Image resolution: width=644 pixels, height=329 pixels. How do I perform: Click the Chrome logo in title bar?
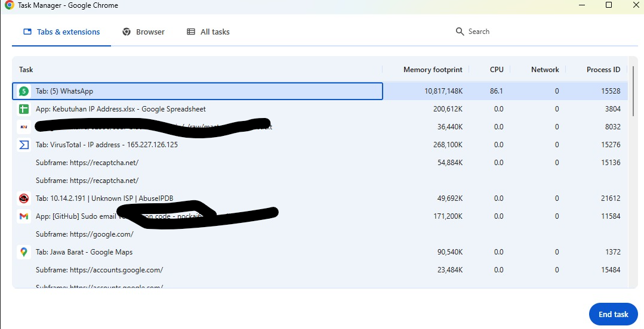pos(10,5)
